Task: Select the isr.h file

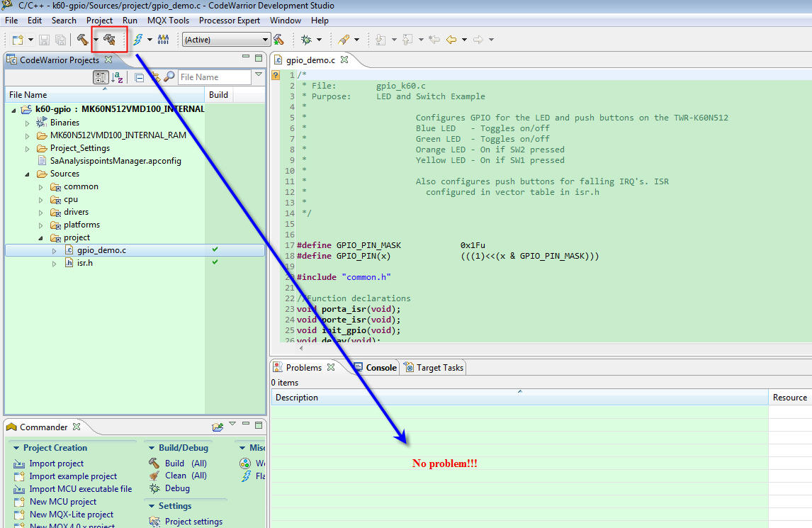Action: point(85,263)
